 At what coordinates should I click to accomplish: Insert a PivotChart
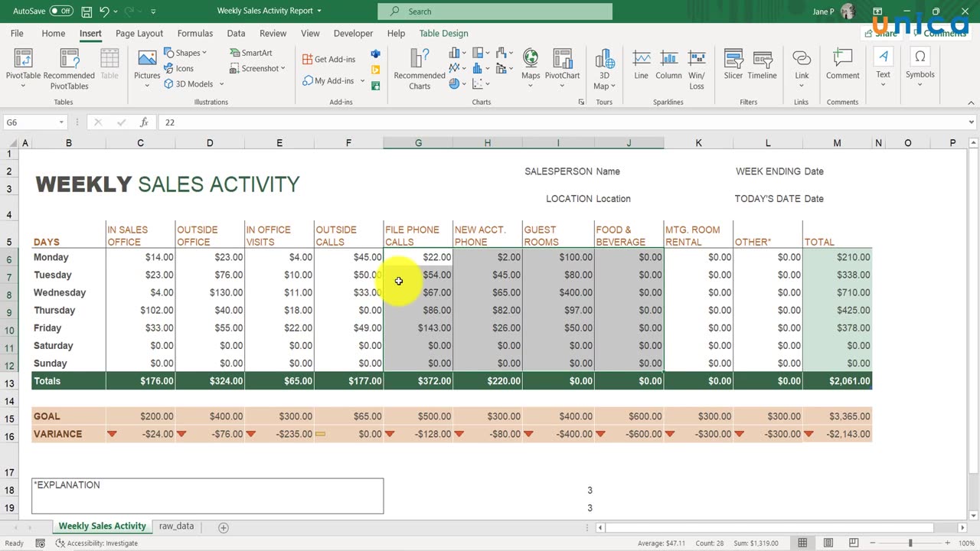point(562,68)
